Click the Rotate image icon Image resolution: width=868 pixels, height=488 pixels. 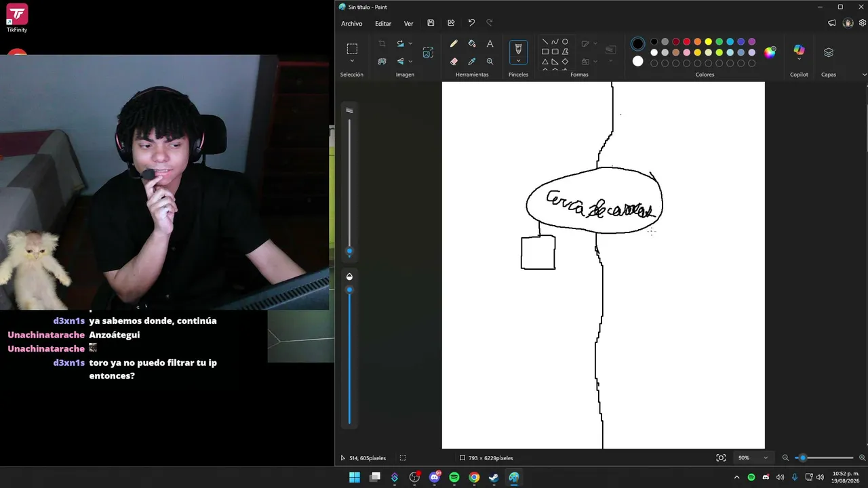pos(400,43)
